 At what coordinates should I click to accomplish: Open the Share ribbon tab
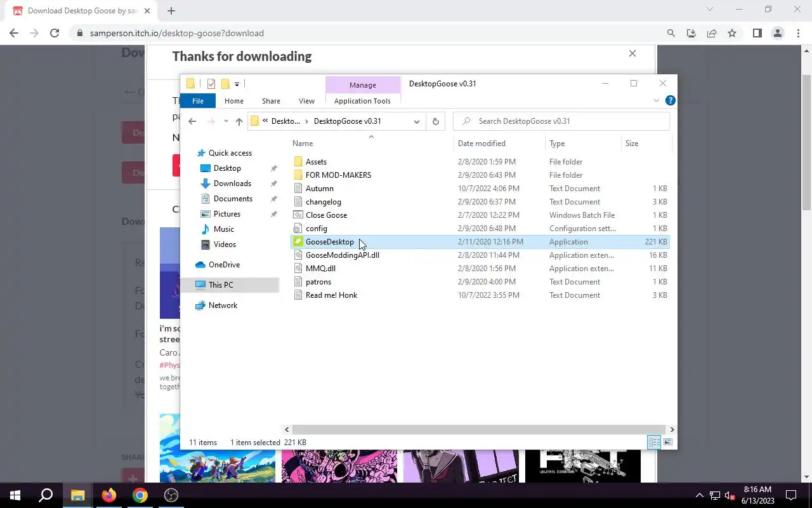point(271,101)
